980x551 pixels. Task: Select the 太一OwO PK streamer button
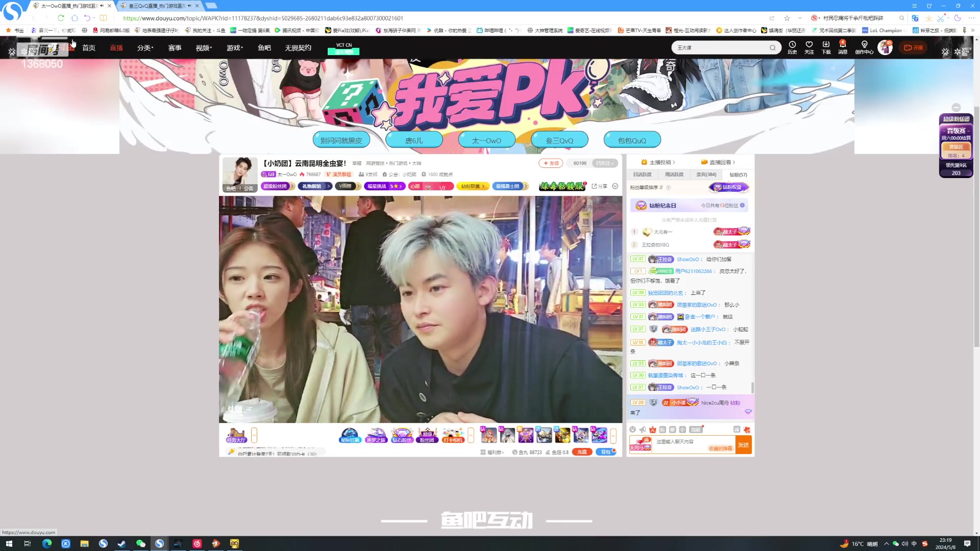486,140
